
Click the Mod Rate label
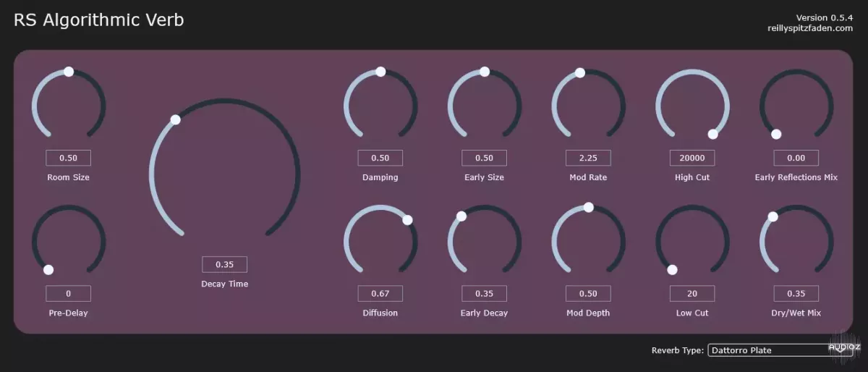coord(588,177)
